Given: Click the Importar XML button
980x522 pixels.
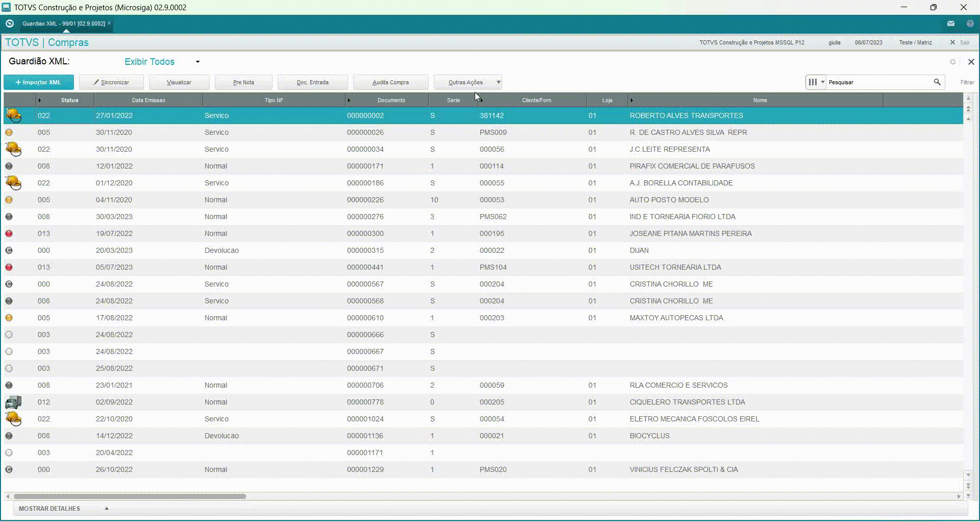Looking at the screenshot, I should coord(38,82).
